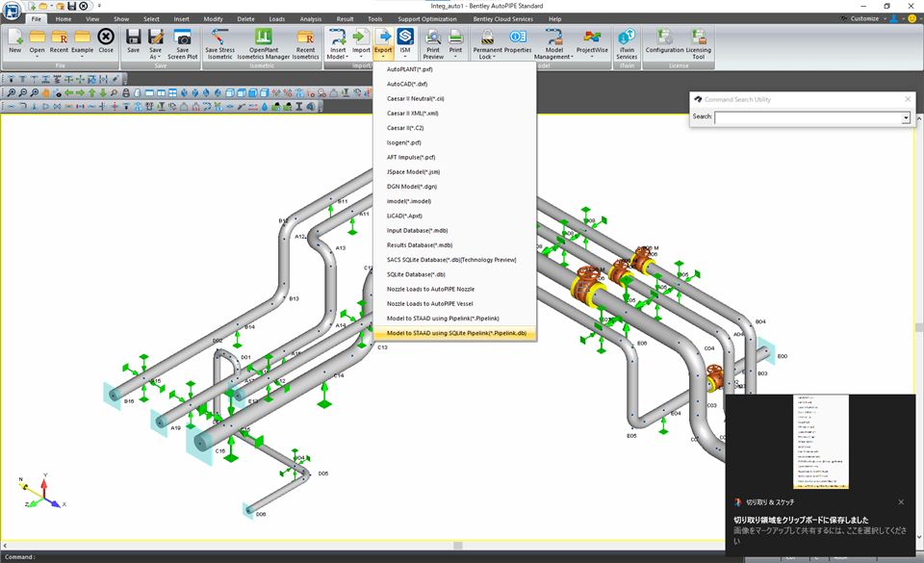Click the Command Search input field
Viewport: 924px width, 563px height.
[808, 118]
